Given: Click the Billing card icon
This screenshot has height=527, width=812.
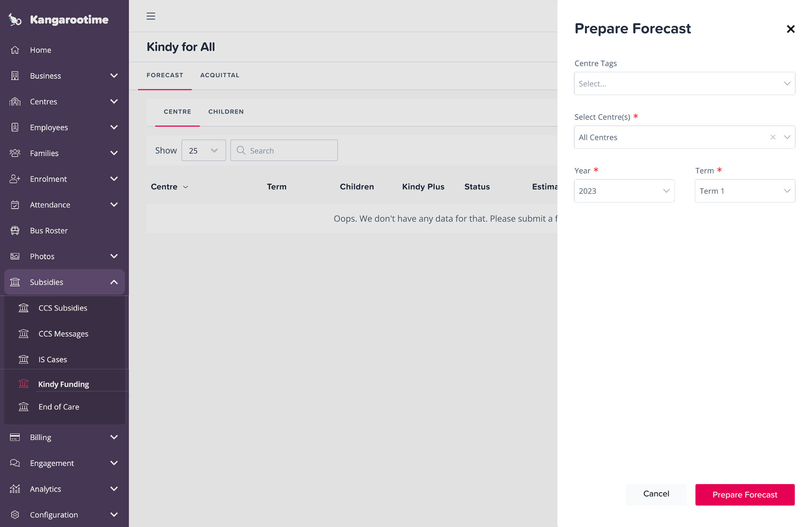Looking at the screenshot, I should tap(15, 437).
